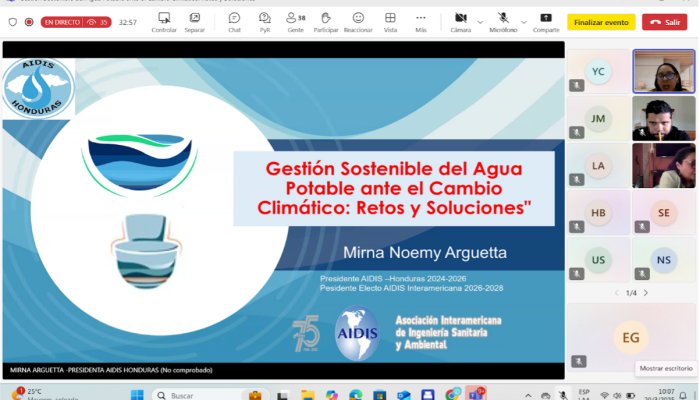Viewport: 700px width, 400px height.
Task: Open the Más more actions menu
Action: coord(421,22)
